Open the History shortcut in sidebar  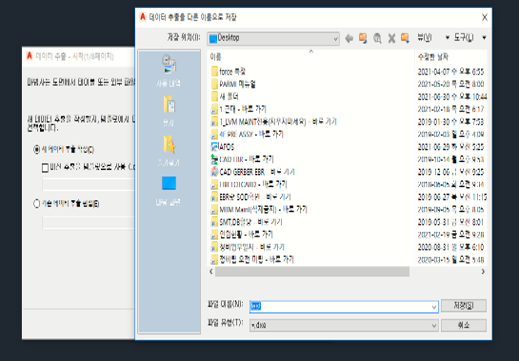click(x=169, y=71)
